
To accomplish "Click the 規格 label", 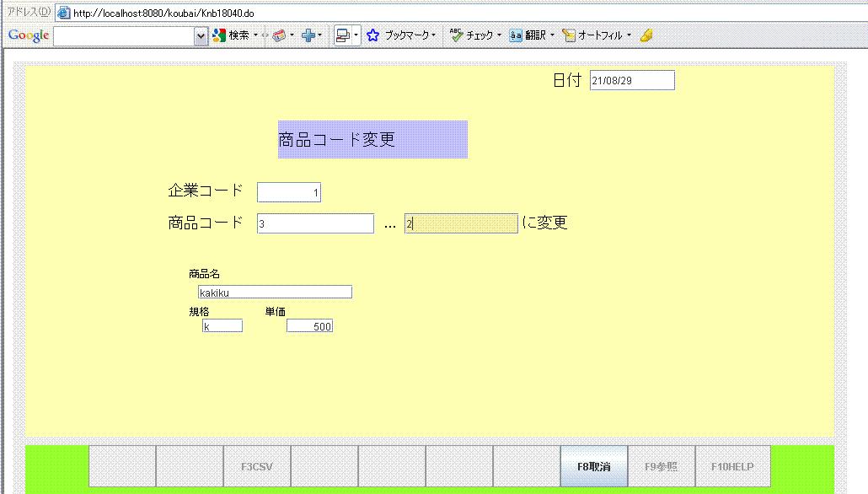I will (x=199, y=312).
